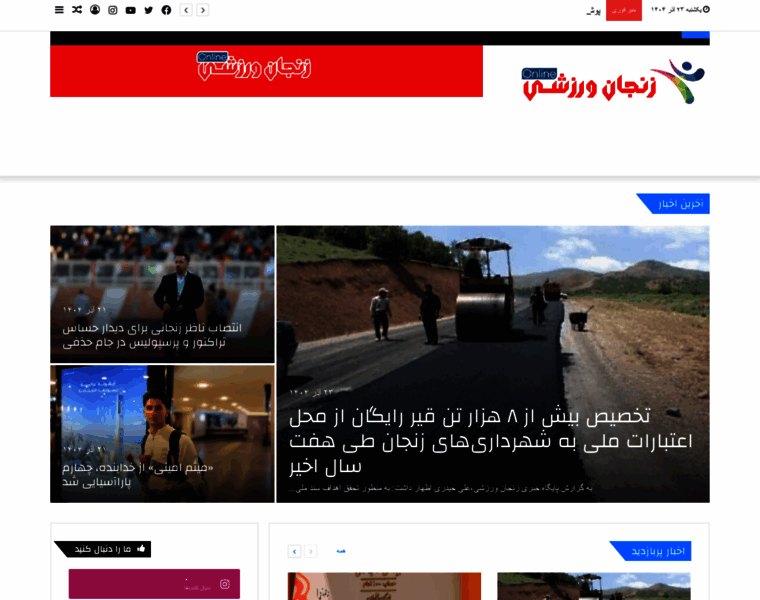Image resolution: width=760 pixels, height=600 pixels.
Task: Open the orange banner thumbnail in most-viewed section
Action: coord(384,586)
